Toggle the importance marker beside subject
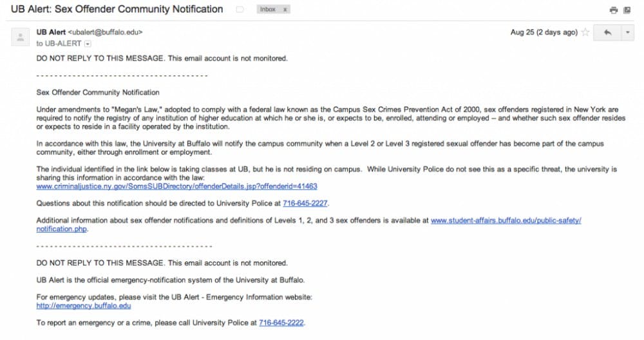The image size is (644, 340). point(240,10)
